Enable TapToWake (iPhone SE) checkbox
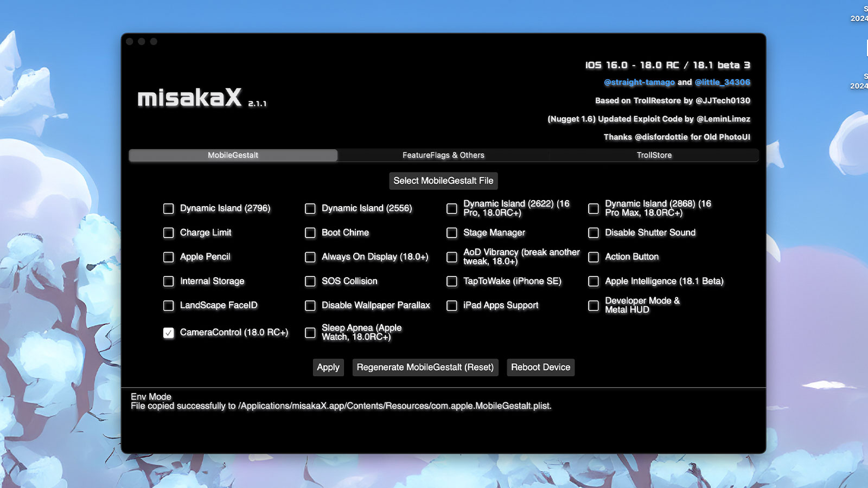Image resolution: width=868 pixels, height=488 pixels. (452, 281)
